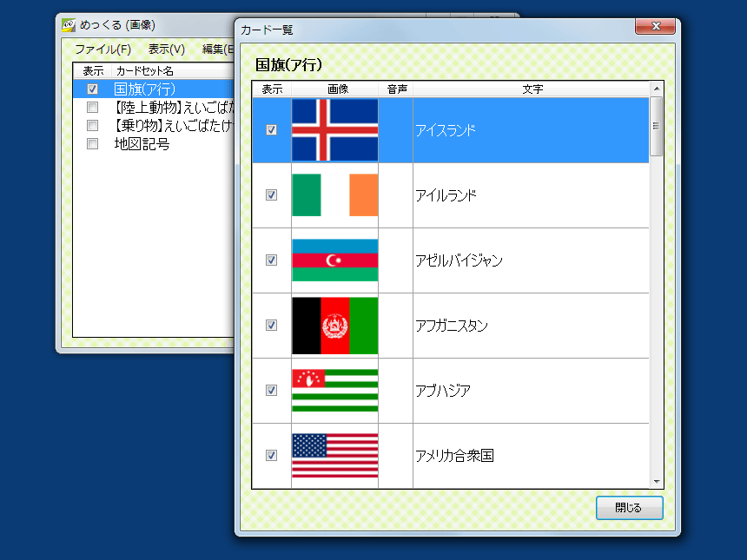Click the 音声 column header
The width and height of the screenshot is (747, 560).
396,89
